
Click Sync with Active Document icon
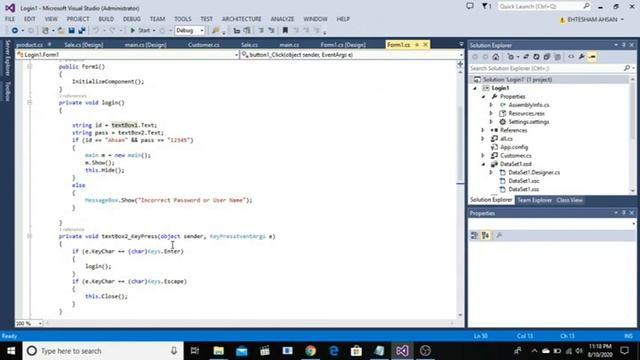pos(526,57)
